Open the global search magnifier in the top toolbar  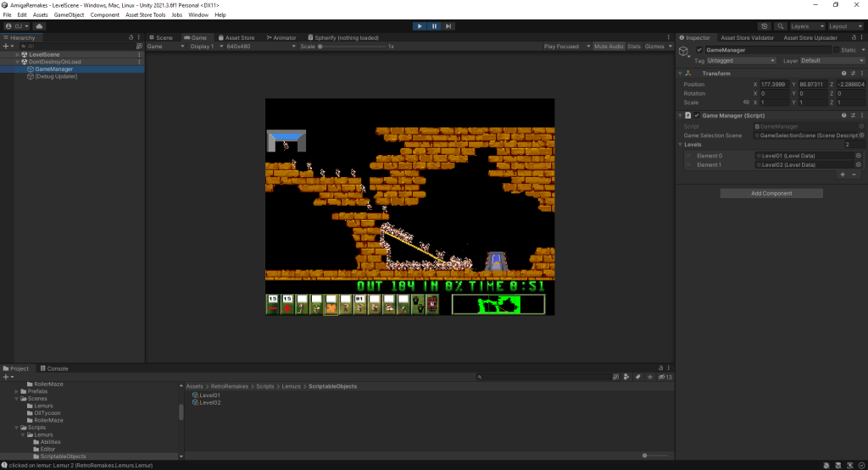(781, 26)
